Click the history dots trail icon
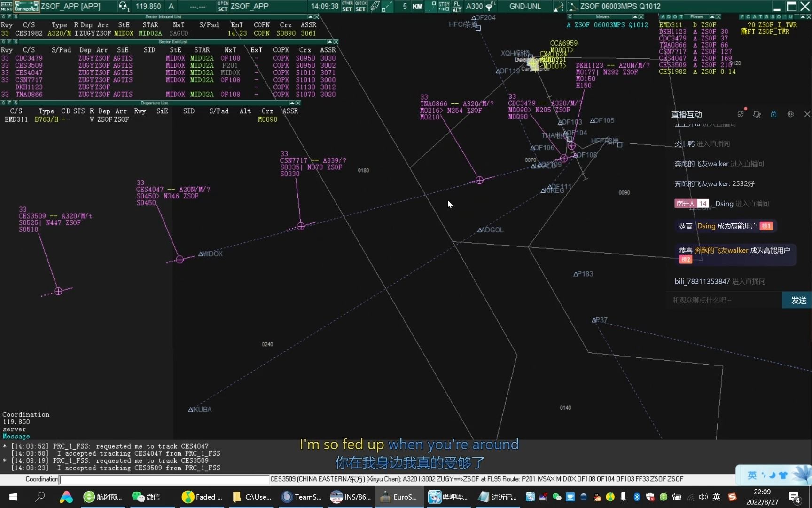The height and width of the screenshot is (508, 812). coord(431,6)
